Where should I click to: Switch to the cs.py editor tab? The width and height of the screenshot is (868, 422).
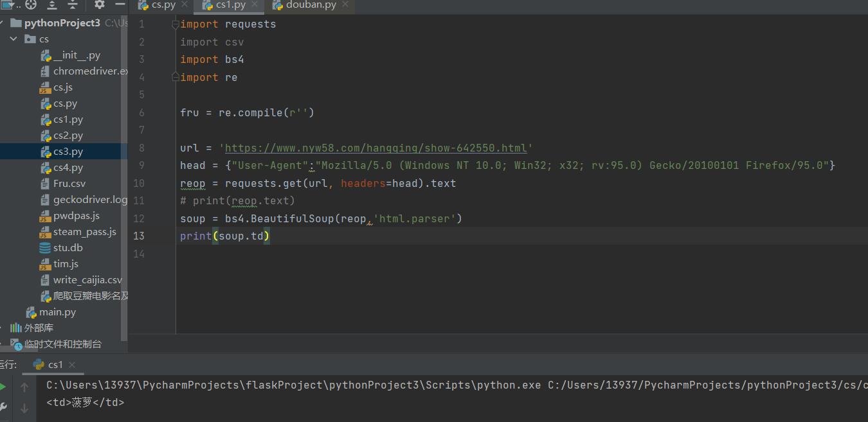pos(163,5)
